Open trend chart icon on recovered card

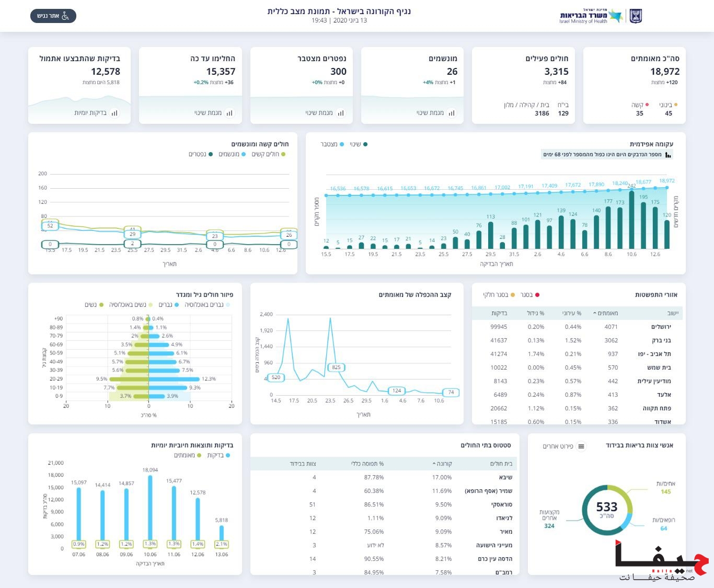(229, 113)
